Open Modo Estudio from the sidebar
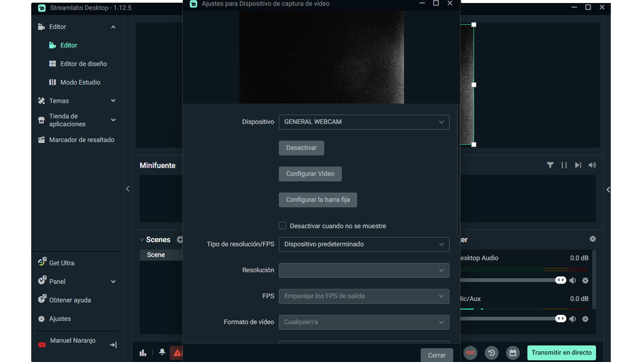Viewport: 644px width, 362px height. tap(80, 82)
